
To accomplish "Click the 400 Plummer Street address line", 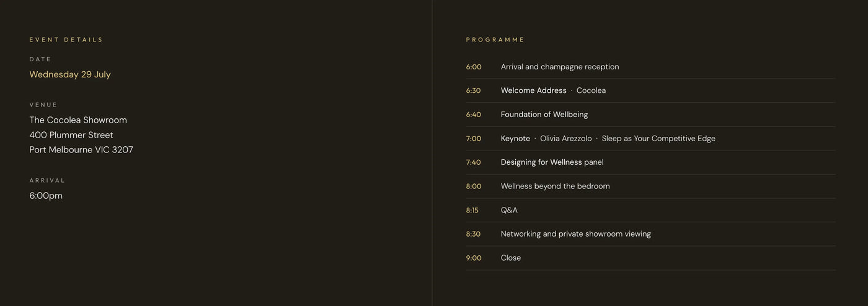I will tap(71, 135).
